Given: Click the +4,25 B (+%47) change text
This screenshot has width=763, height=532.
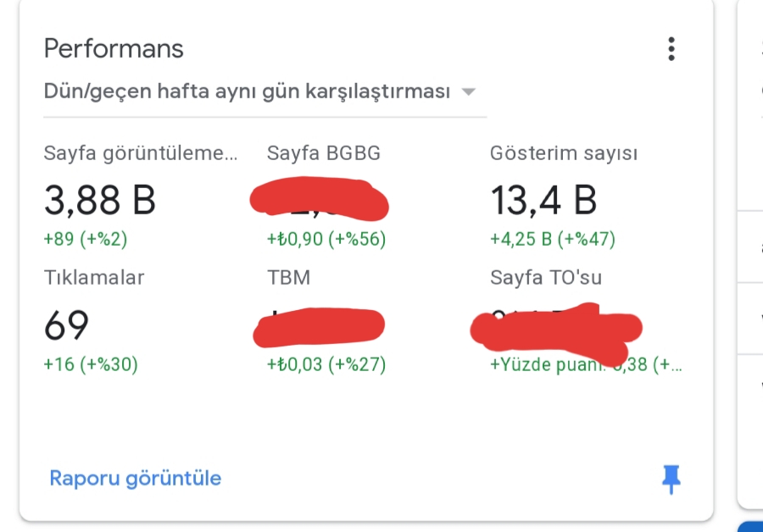Looking at the screenshot, I should (x=552, y=239).
